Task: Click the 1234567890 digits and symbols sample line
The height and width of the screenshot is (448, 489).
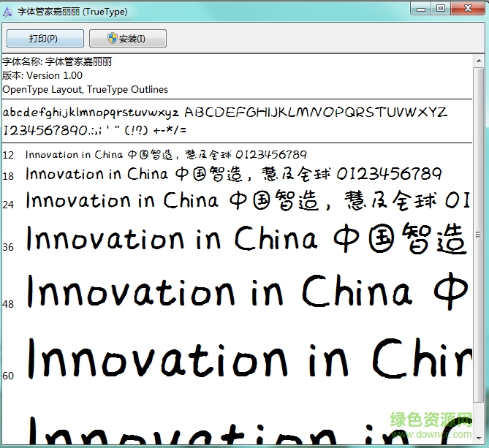Action: tap(95, 130)
